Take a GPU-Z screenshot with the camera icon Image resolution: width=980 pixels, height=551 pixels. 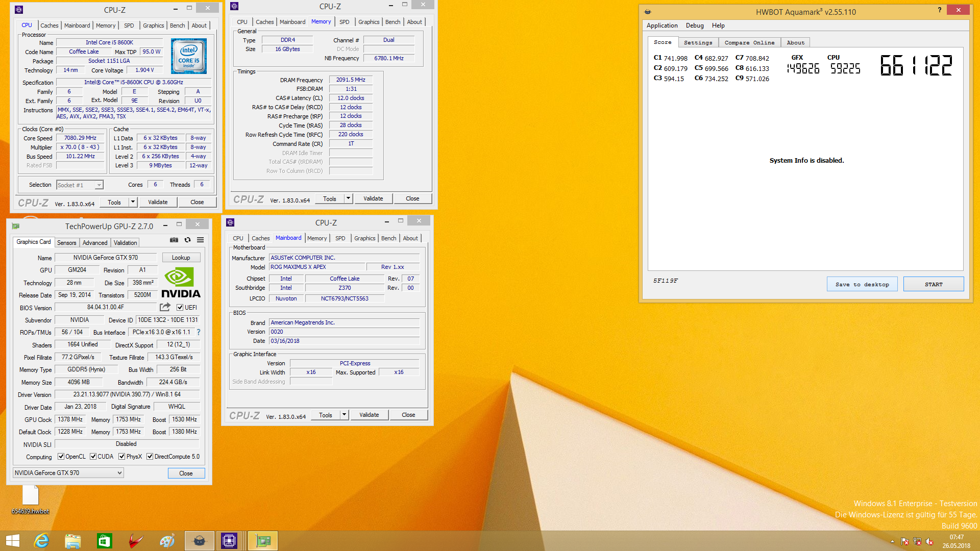click(174, 240)
